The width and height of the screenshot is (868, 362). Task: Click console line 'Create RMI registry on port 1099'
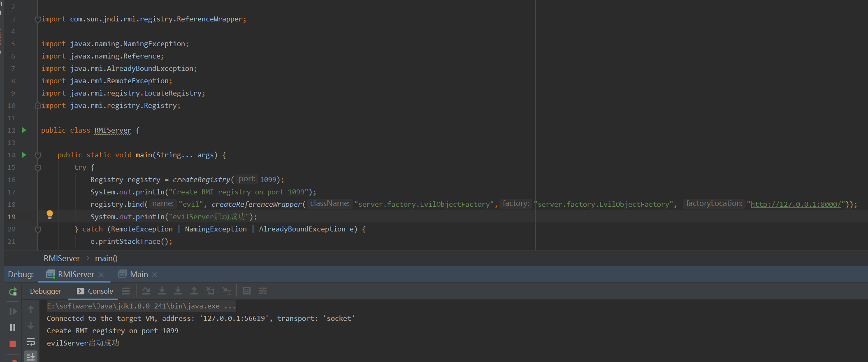[113, 331]
